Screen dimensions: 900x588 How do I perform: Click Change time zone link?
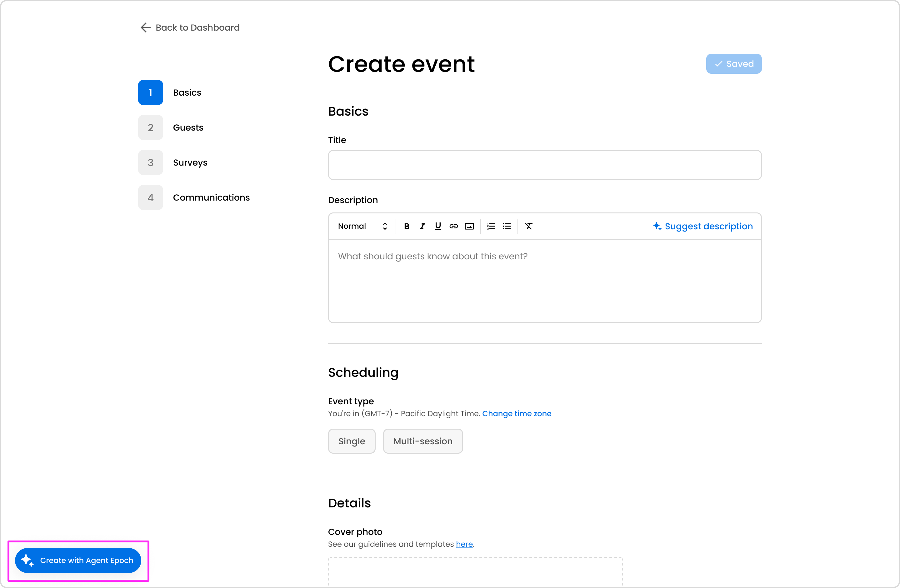(517, 413)
